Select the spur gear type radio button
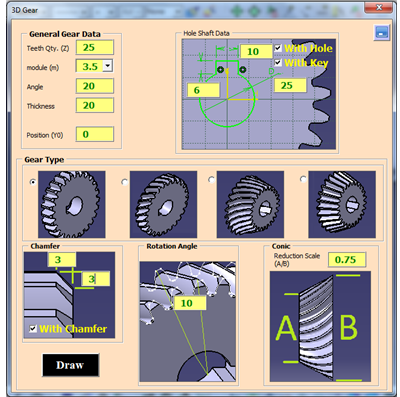Screen dimensions: 400x397 (33, 182)
